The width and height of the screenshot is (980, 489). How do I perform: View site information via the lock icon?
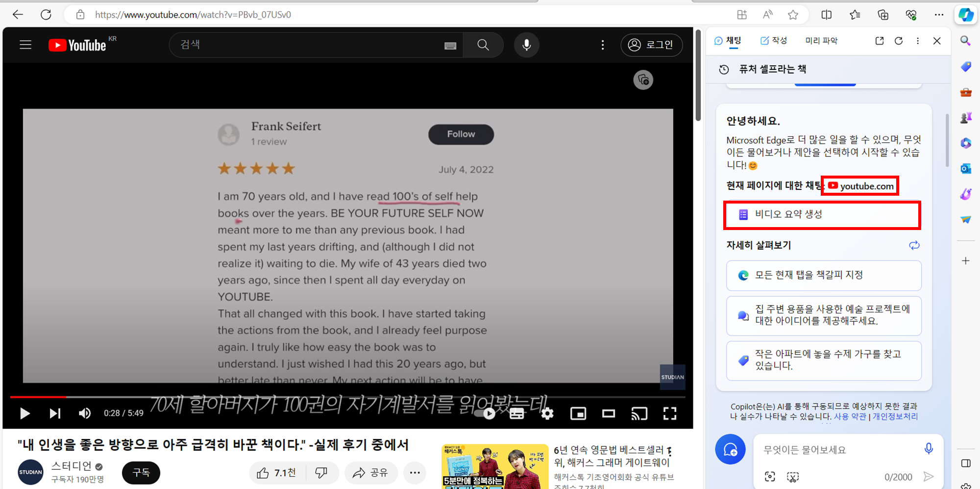click(80, 15)
